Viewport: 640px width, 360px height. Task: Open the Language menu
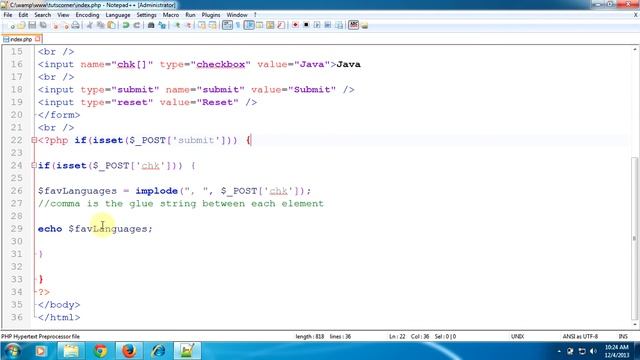(x=118, y=15)
